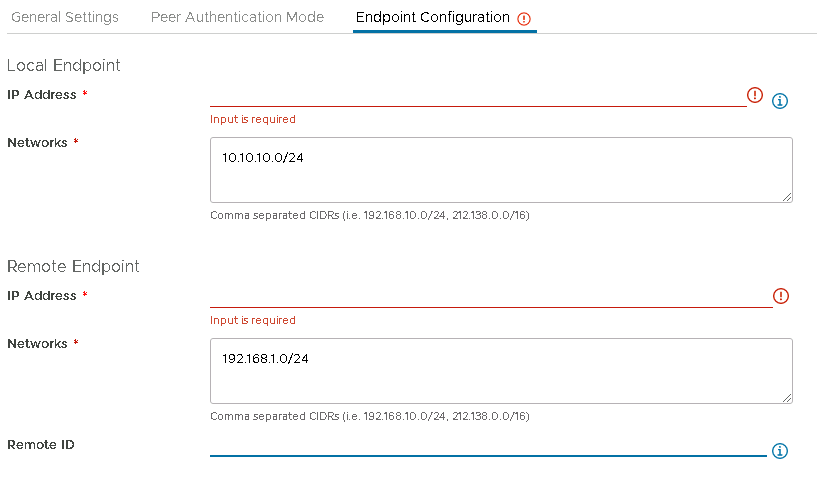828x499 pixels.
Task: Grab the Remote Networks textarea resize handle
Action: (x=787, y=398)
